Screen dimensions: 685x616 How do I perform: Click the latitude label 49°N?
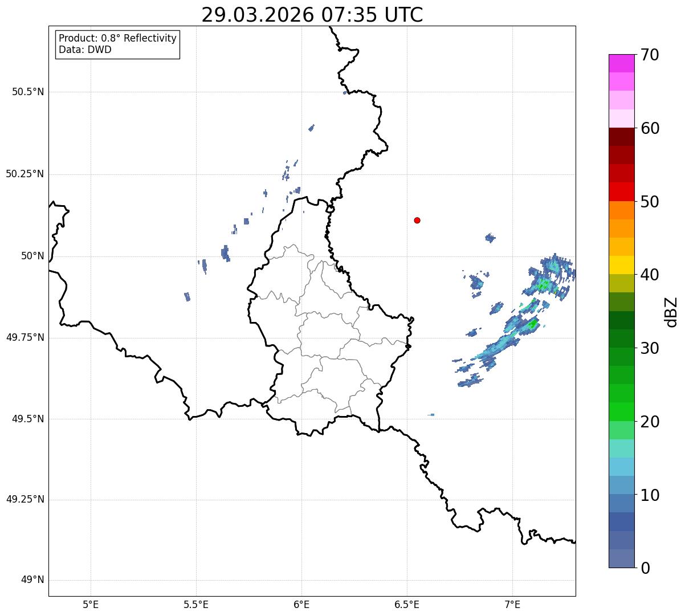[x=32, y=580]
